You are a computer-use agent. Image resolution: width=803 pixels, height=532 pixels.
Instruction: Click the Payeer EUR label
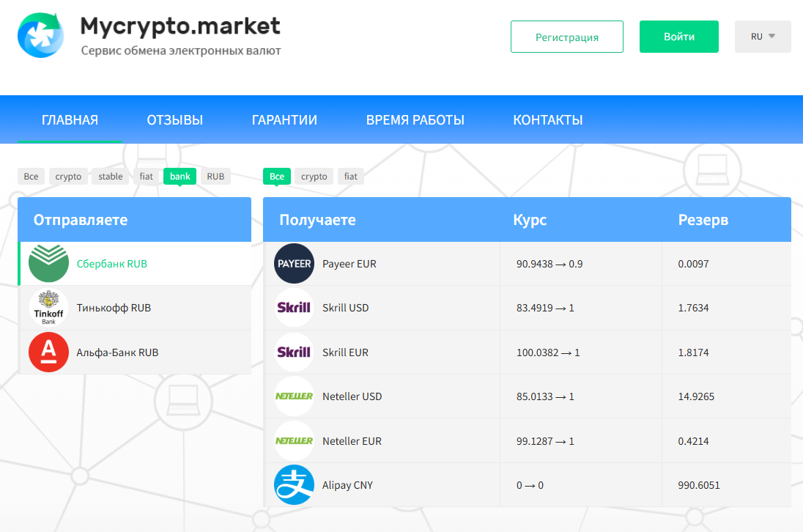coord(349,264)
